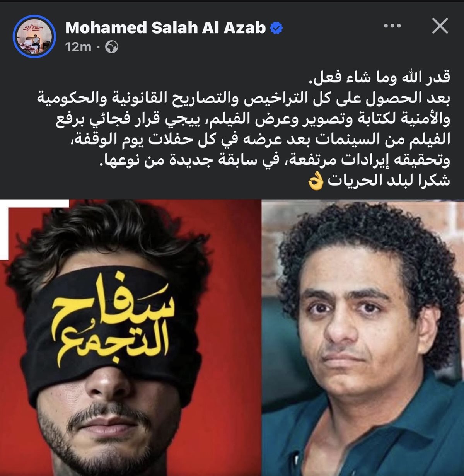This screenshot has width=464, height=476.
Task: Click the 12m post timestamp
Action: [x=78, y=47]
